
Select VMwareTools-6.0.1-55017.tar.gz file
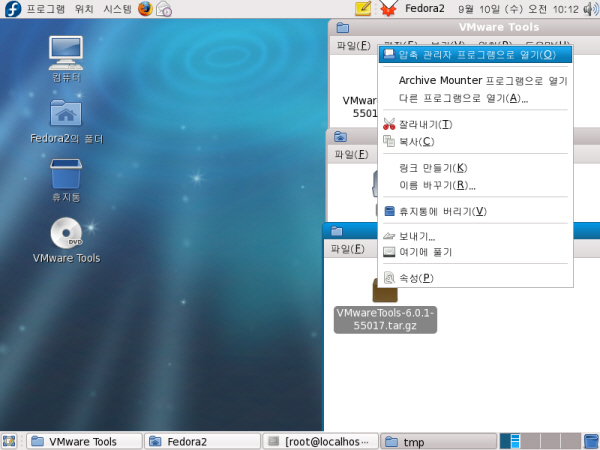click(385, 306)
